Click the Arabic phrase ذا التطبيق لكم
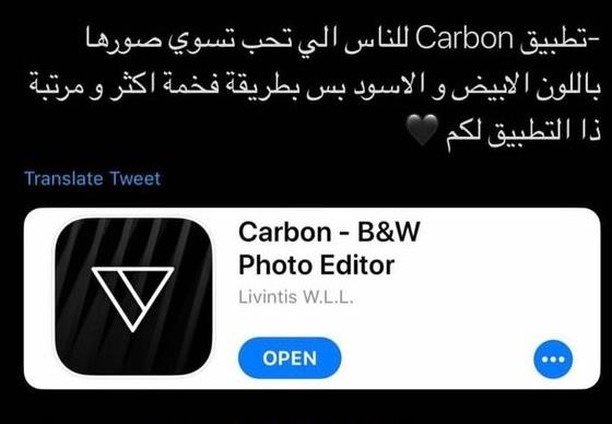Image resolution: width=612 pixels, height=424 pixels. [523, 132]
